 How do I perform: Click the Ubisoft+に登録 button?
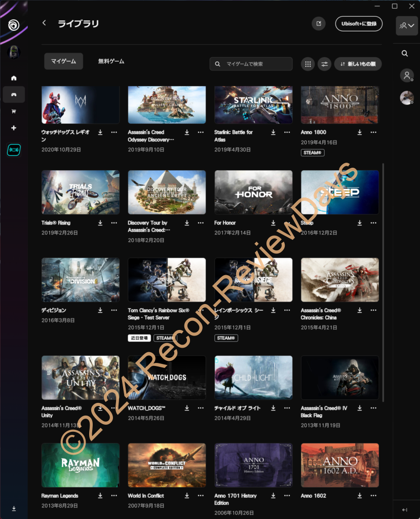click(x=359, y=23)
